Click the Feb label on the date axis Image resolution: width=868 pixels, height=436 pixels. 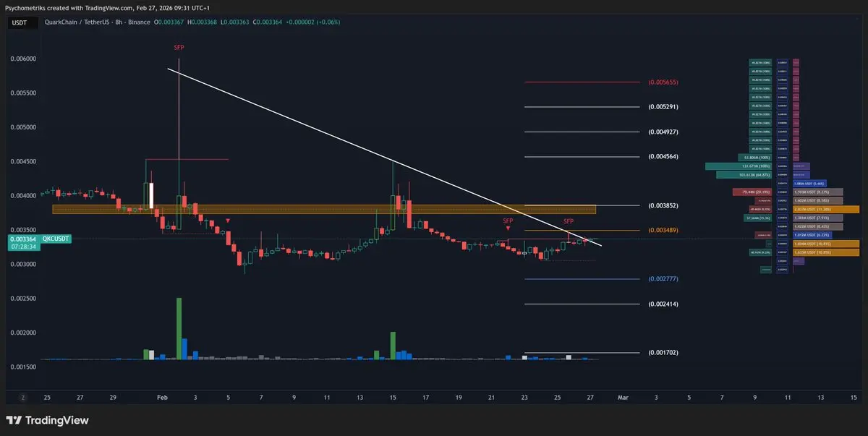(162, 397)
